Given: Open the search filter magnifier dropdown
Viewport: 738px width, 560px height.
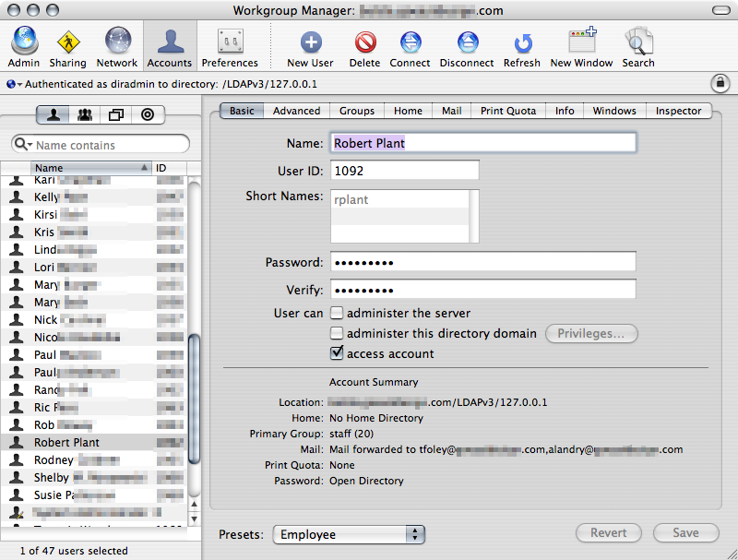Looking at the screenshot, I should (24, 145).
